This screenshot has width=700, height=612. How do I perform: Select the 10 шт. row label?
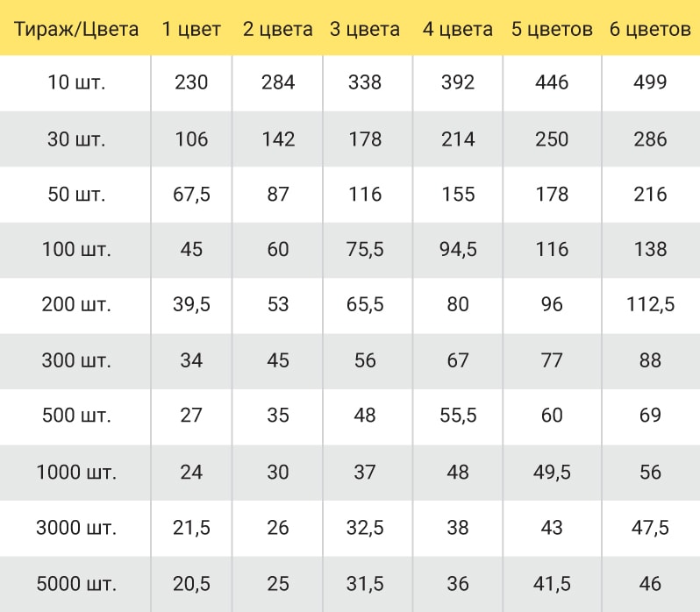click(76, 82)
